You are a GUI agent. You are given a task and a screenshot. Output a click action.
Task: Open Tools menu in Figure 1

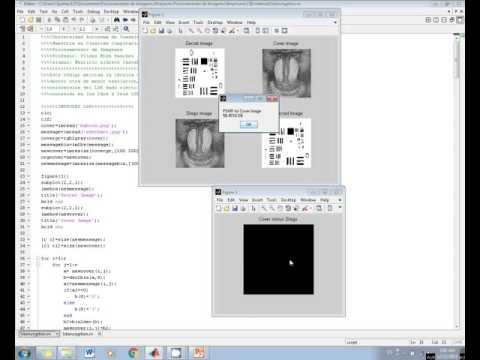click(198, 22)
